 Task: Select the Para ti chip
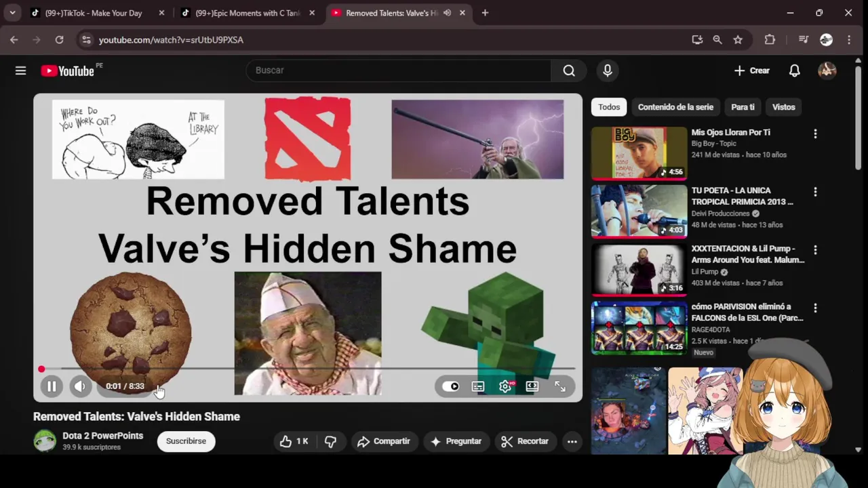click(x=743, y=107)
